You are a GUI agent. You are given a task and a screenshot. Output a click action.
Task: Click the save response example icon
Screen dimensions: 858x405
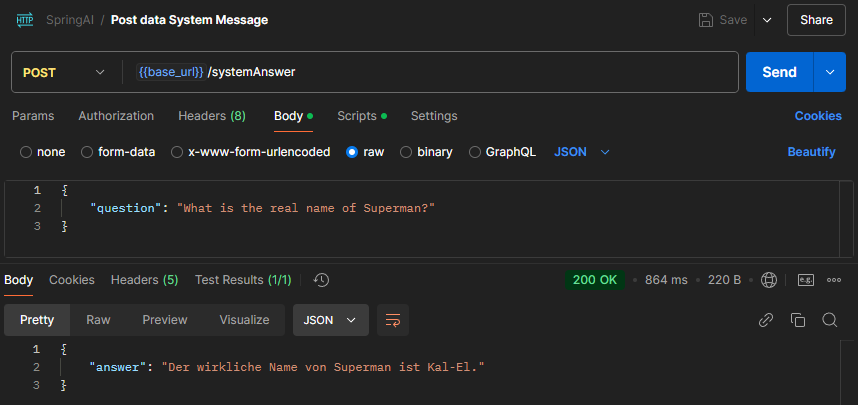pyautogui.click(x=805, y=280)
